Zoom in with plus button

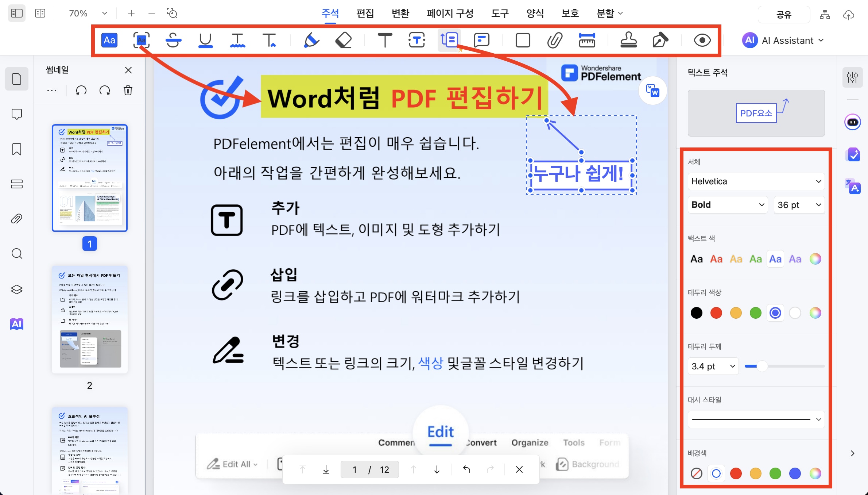pyautogui.click(x=131, y=14)
